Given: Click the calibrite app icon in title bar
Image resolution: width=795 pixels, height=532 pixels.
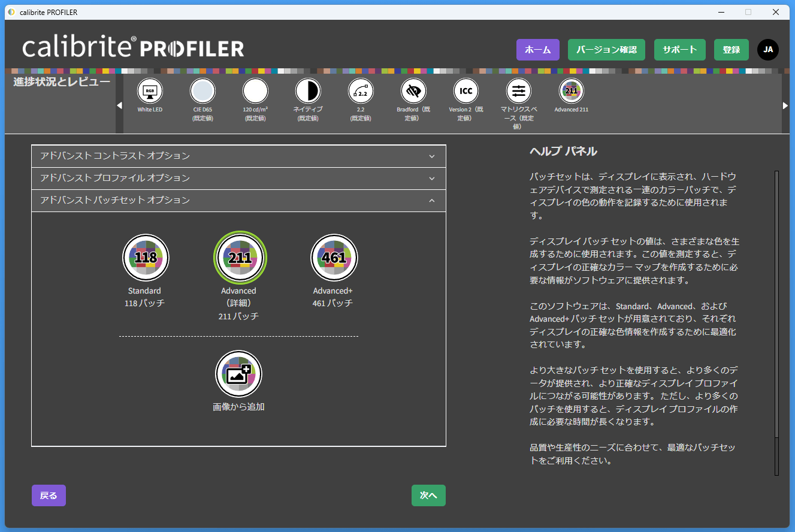Looking at the screenshot, I should tap(11, 12).
